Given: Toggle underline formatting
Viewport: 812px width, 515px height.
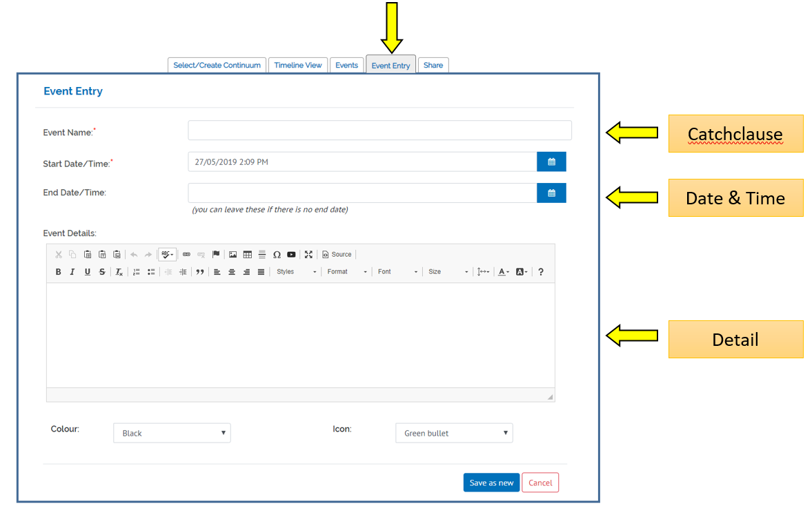Looking at the screenshot, I should click(x=87, y=272).
